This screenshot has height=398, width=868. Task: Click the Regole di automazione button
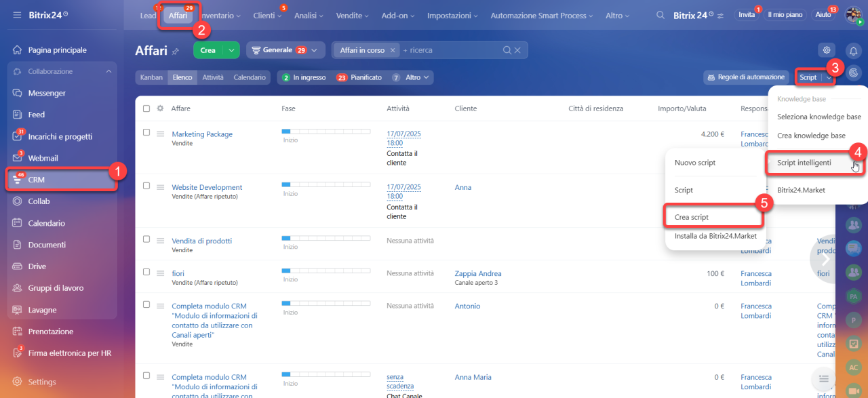[746, 77]
